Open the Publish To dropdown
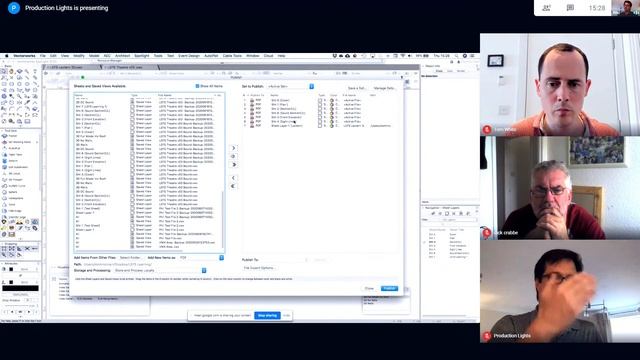 (x=285, y=260)
